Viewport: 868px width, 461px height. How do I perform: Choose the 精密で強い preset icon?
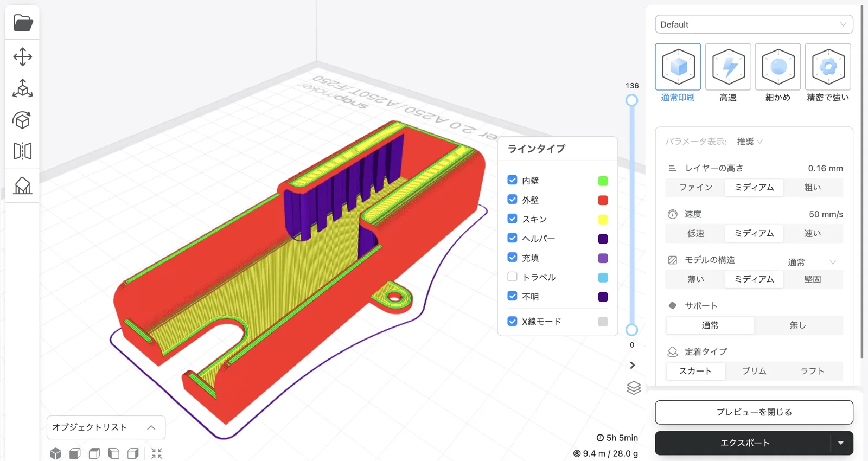pyautogui.click(x=828, y=67)
